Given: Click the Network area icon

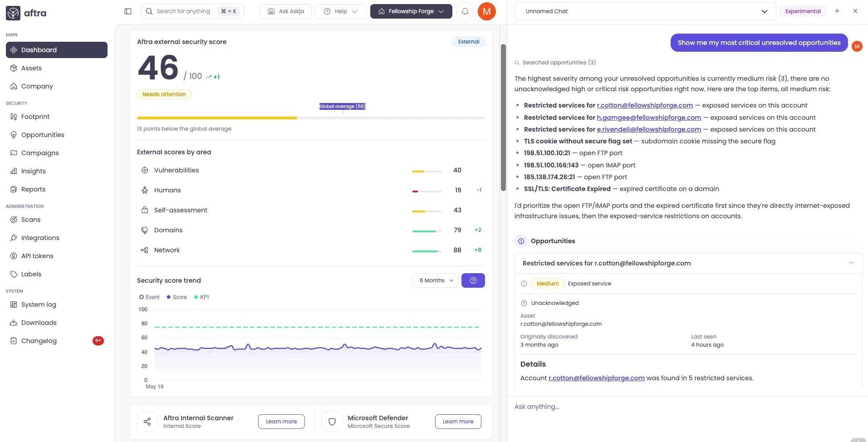Looking at the screenshot, I should pyautogui.click(x=145, y=250).
